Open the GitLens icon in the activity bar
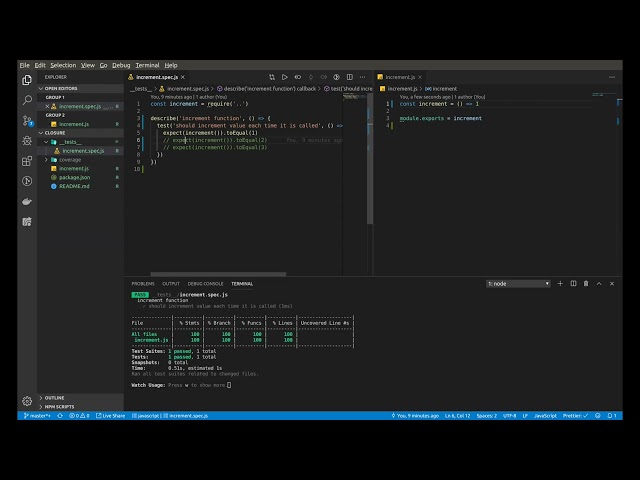 tap(27, 181)
